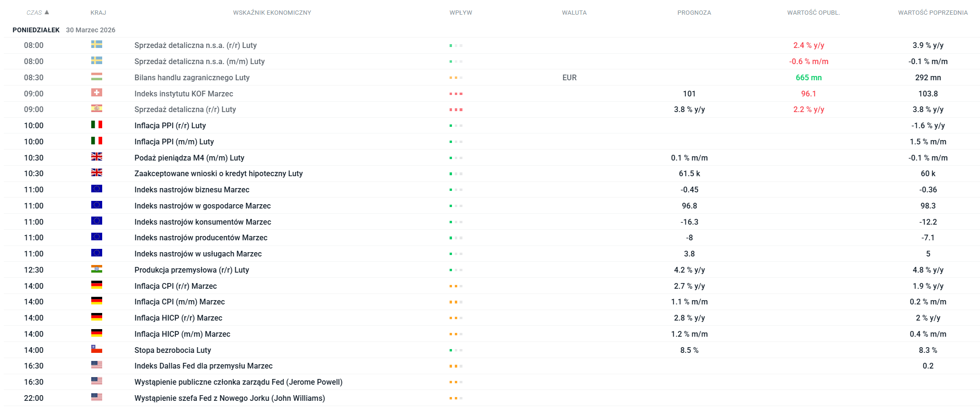Image resolution: width=980 pixels, height=407 pixels.
Task: Click the Hungarian flag icon at 08:30
Action: pyautogui.click(x=96, y=77)
